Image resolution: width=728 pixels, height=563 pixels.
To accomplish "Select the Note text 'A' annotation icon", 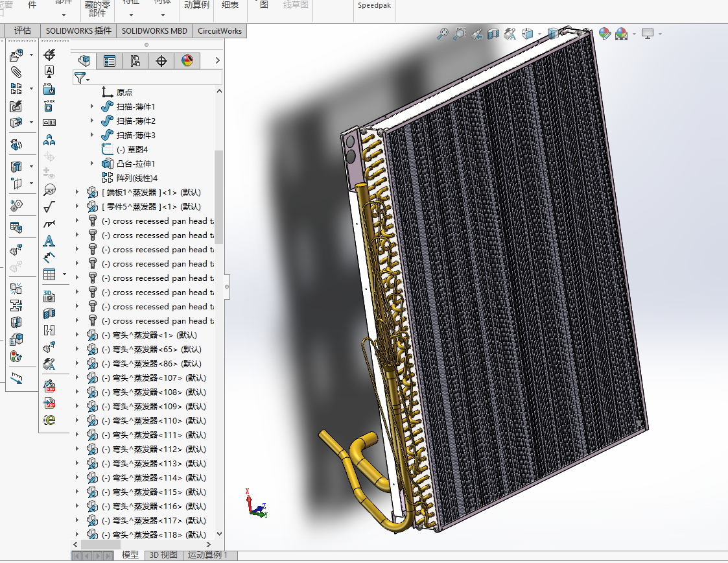I will pos(49,241).
